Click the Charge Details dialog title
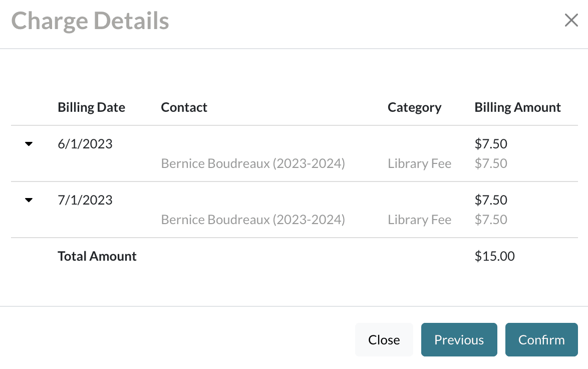Screen dimensions: 588x369 tap(90, 21)
